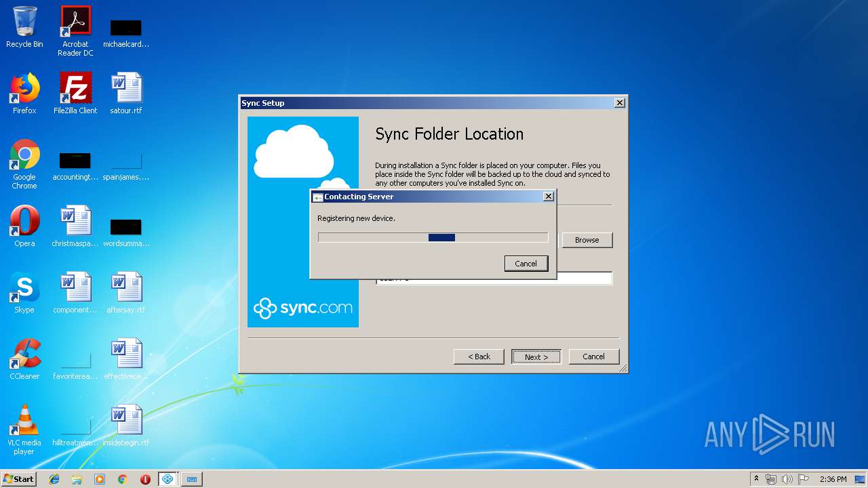Viewport: 868px width, 488px height.
Task: Click Cancel at bottom of Sync Setup
Action: 593,357
